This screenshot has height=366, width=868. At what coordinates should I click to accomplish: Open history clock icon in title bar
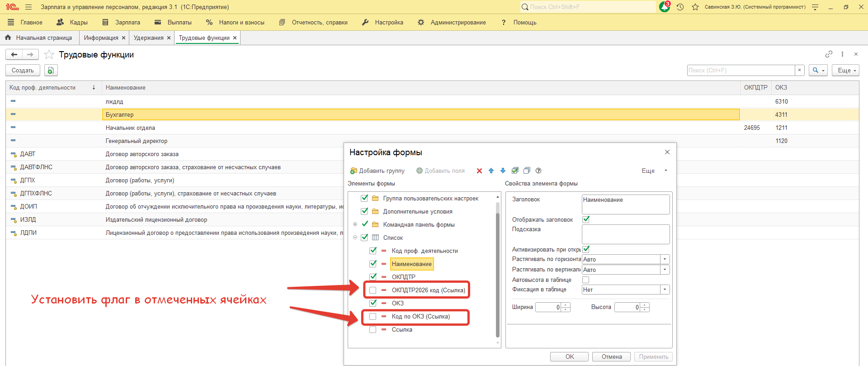point(680,7)
